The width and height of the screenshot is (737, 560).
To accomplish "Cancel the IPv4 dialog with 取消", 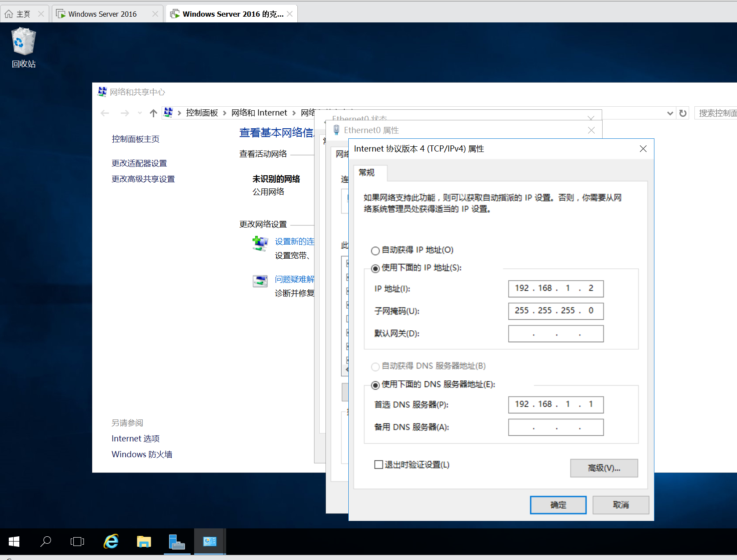I will click(621, 505).
